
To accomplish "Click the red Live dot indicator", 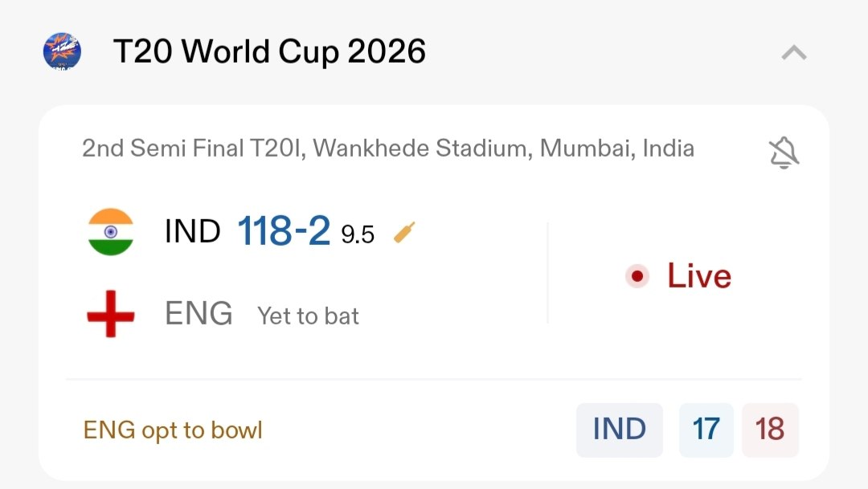I will pyautogui.click(x=637, y=276).
